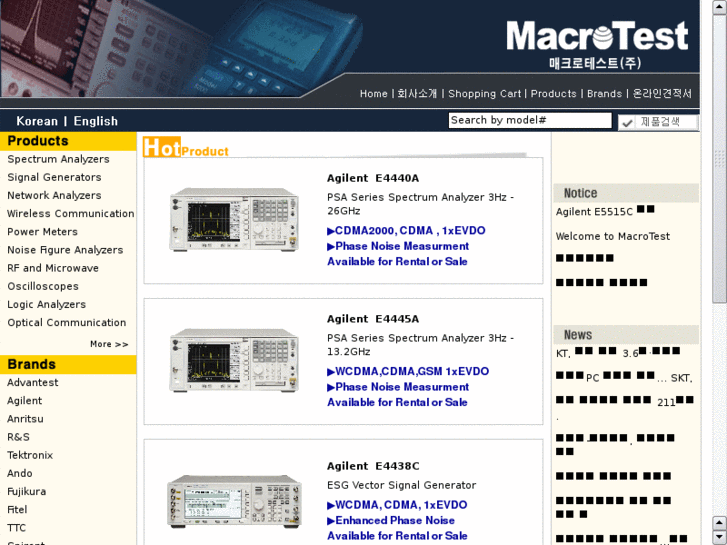Click WCDMA, CDMA, 1xEVDO under E4438C
727x545 pixels.
pos(397,505)
